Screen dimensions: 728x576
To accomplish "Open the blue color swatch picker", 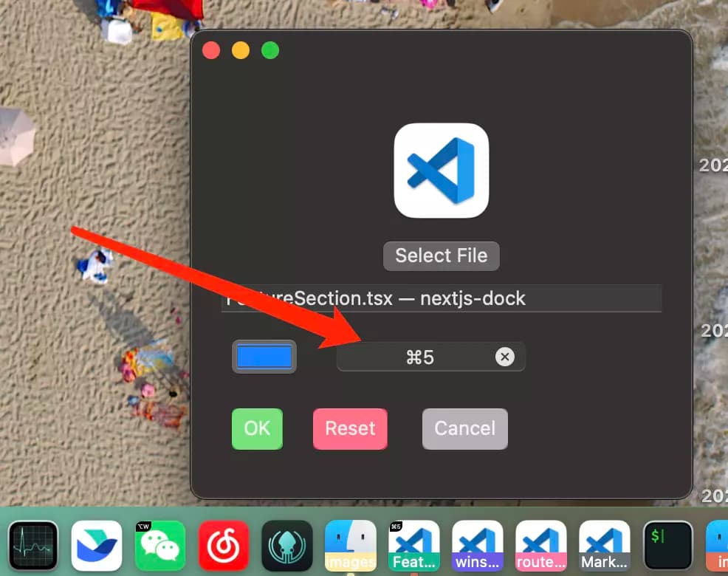I will (264, 357).
